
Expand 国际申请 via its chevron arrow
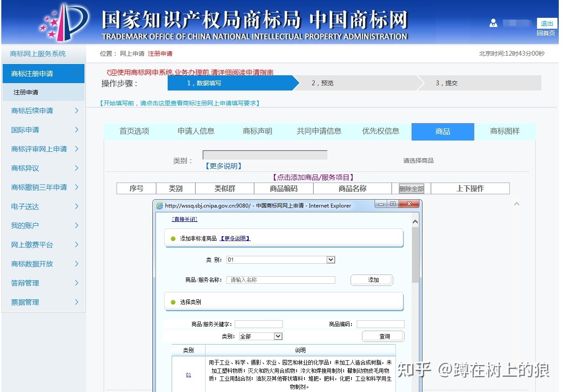77,130
